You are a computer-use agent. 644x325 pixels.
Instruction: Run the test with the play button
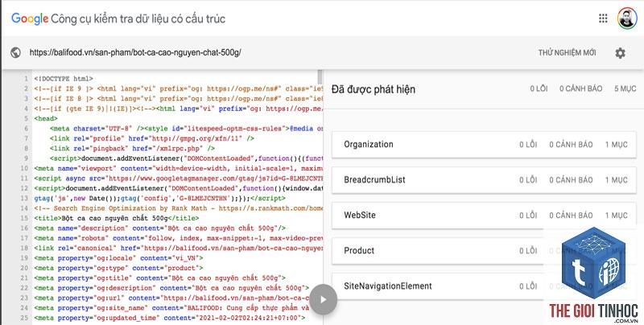coord(324,299)
